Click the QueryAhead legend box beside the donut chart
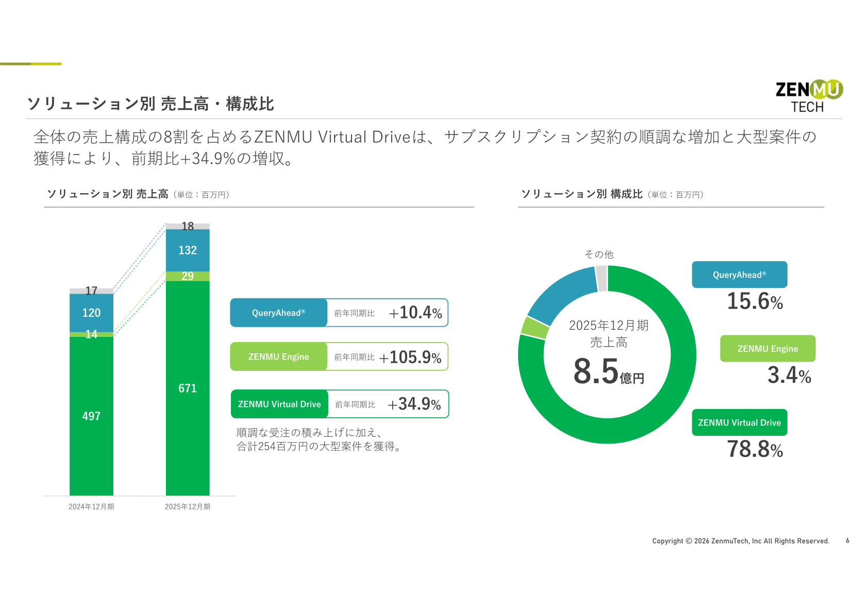 click(740, 275)
